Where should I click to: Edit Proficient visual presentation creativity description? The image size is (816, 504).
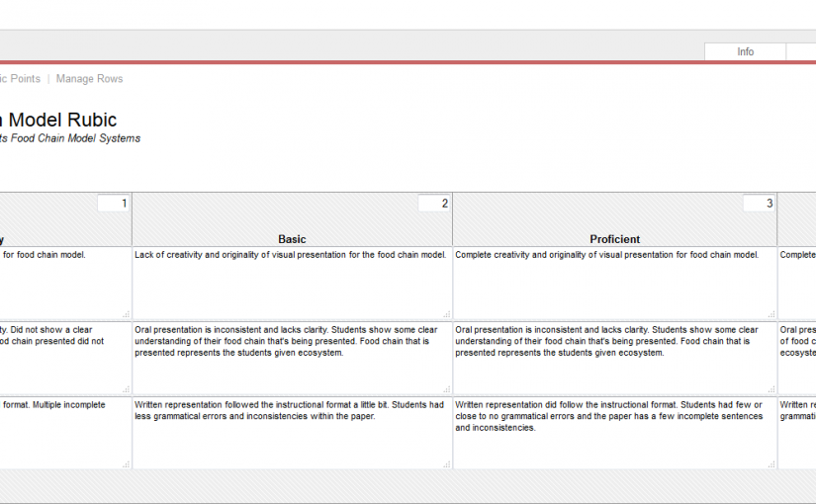(x=613, y=282)
